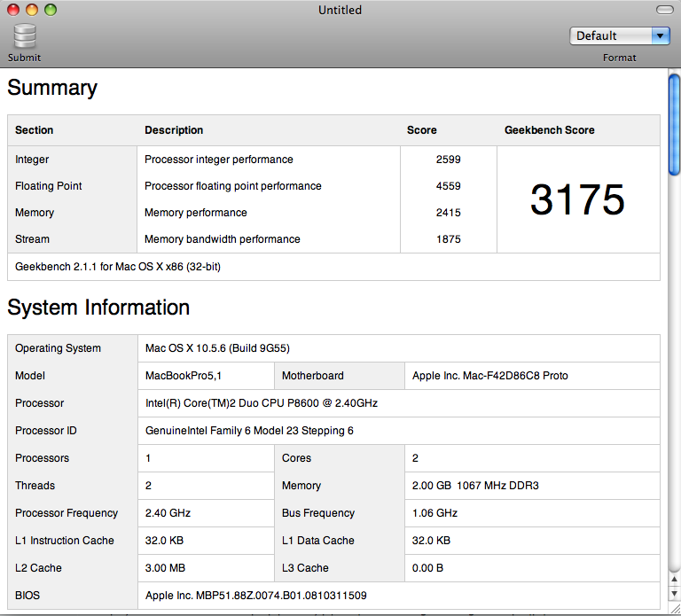Click the Cores label
Screen dimensions: 681x616
tap(297, 458)
